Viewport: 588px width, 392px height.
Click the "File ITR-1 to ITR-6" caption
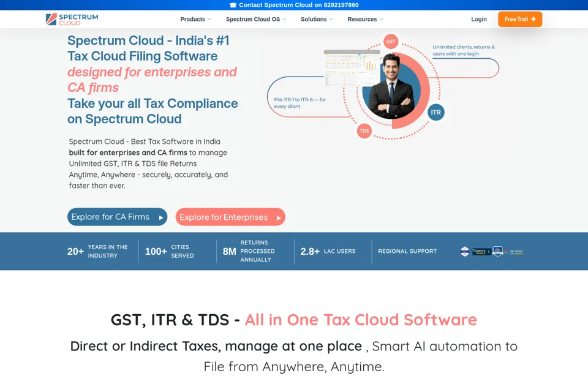click(x=300, y=103)
